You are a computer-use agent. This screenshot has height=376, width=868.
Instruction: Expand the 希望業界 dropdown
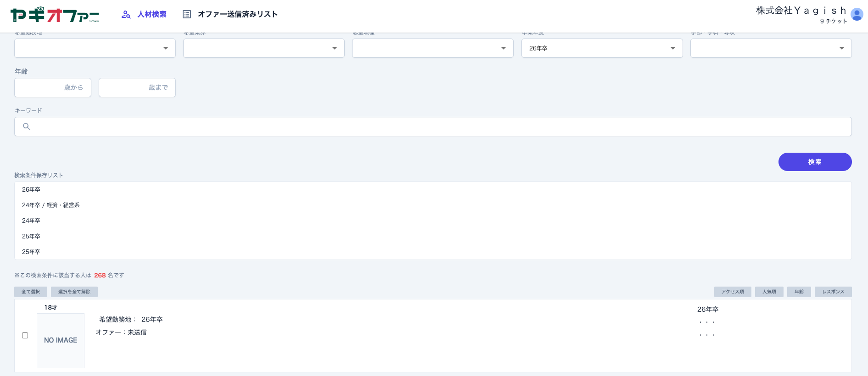click(264, 48)
